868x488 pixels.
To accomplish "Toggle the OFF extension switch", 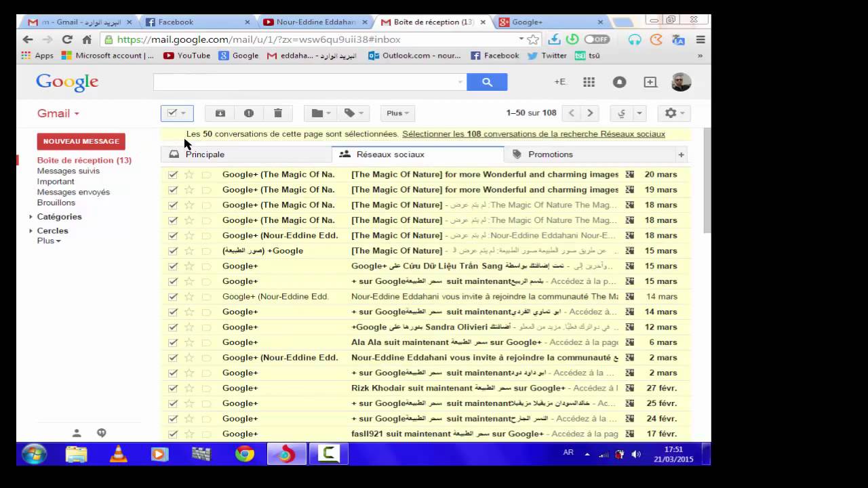I will point(597,39).
